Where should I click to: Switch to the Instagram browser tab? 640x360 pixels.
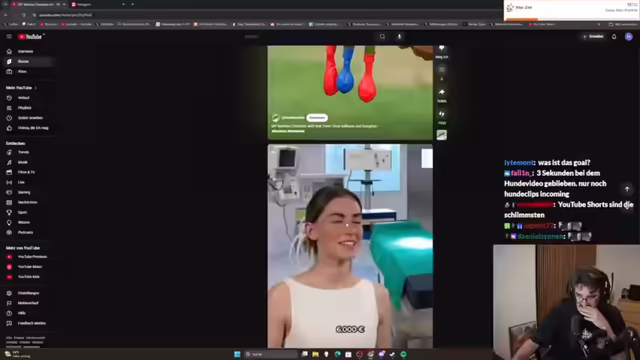97,4
